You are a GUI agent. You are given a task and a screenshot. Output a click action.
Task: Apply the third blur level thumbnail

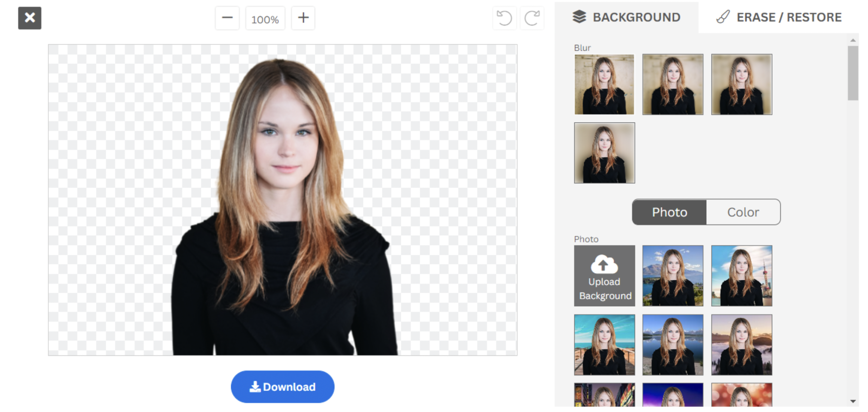742,84
